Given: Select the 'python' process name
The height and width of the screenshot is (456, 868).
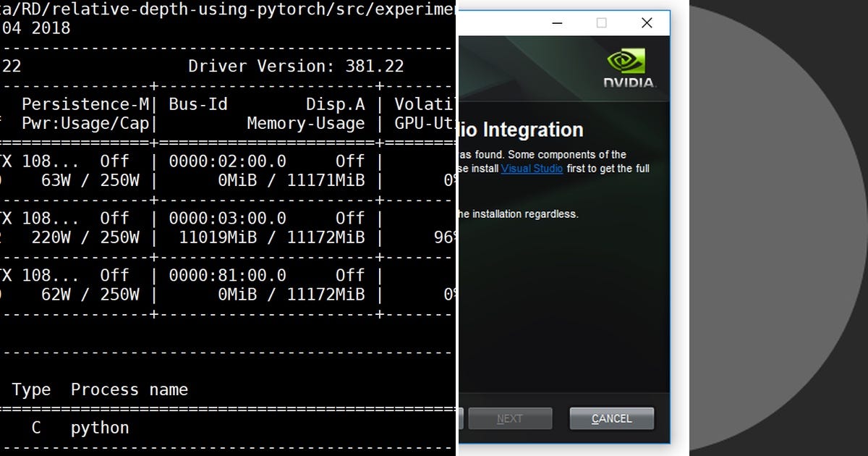Looking at the screenshot, I should (100, 428).
